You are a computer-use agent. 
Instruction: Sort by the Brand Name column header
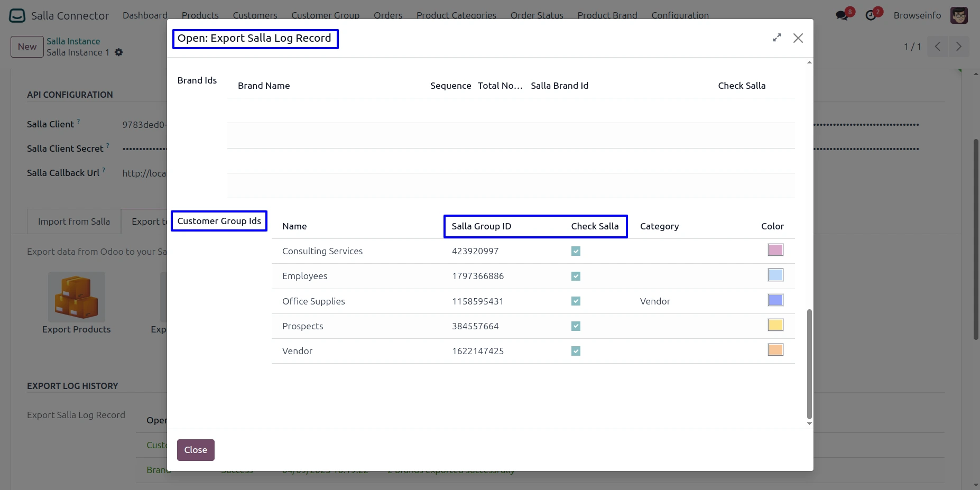pyautogui.click(x=264, y=86)
